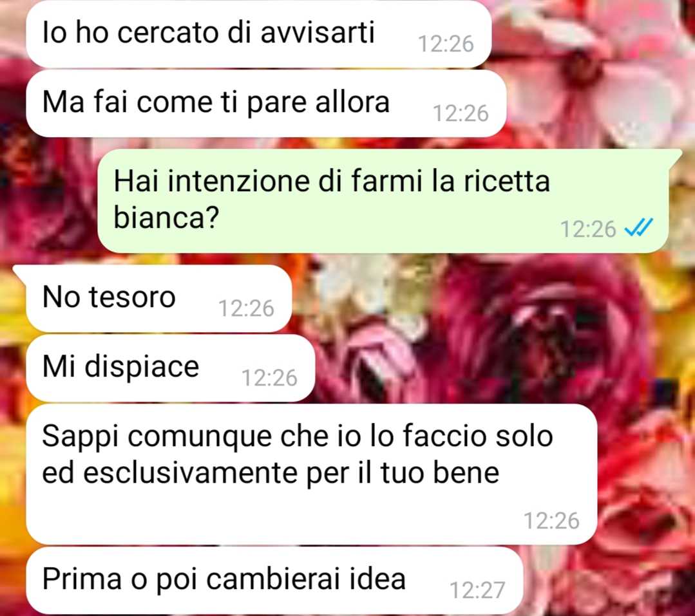695x616 pixels.
Task: Click the timestamp under 'esclusivamente per il tuo bene'
Action: [x=551, y=521]
